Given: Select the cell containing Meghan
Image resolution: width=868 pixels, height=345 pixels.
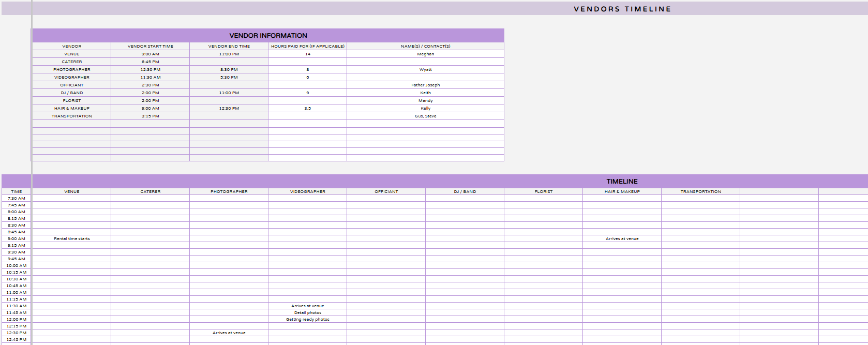Looking at the screenshot, I should click(x=425, y=54).
